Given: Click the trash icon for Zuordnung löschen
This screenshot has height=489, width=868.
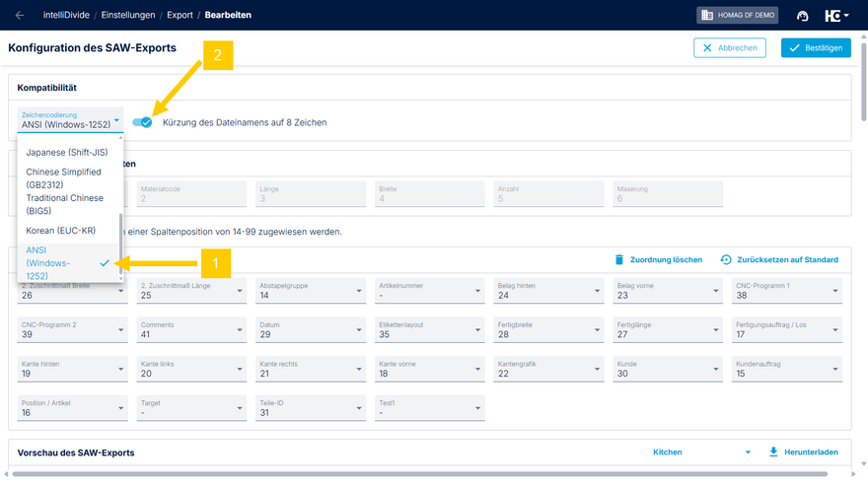Looking at the screenshot, I should click(x=619, y=259).
